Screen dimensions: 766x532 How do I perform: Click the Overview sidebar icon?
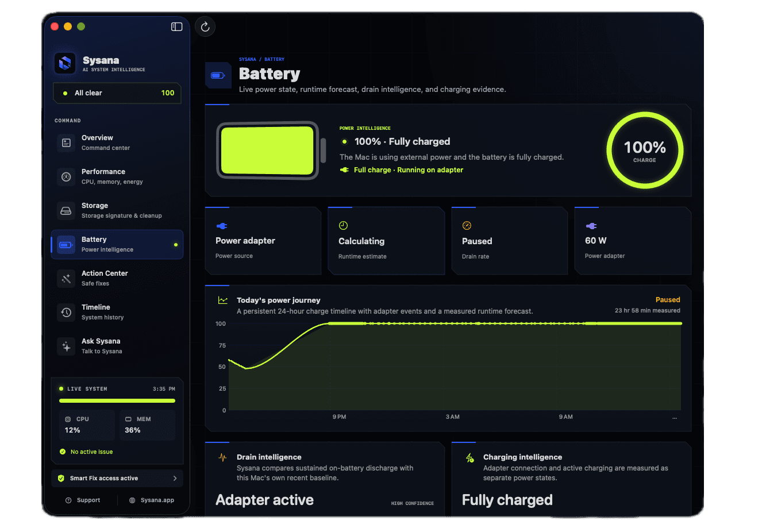(66, 142)
